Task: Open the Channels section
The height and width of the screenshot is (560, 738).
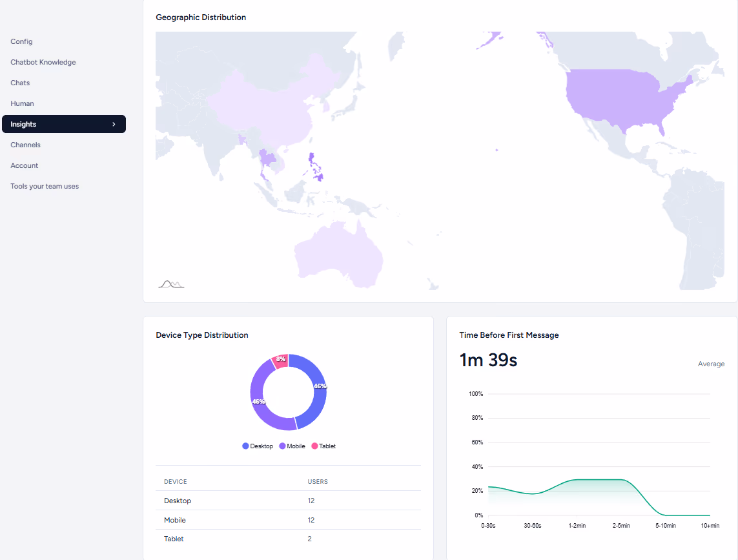Action: [25, 145]
